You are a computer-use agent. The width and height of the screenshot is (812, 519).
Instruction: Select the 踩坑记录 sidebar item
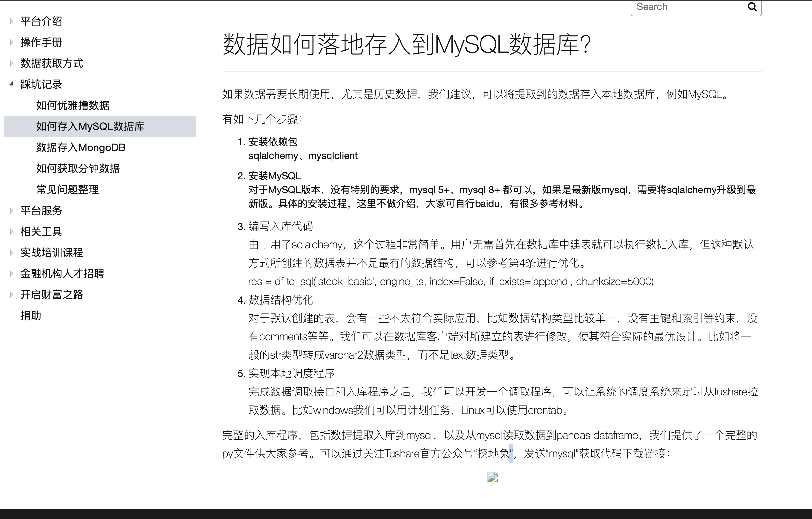(41, 84)
